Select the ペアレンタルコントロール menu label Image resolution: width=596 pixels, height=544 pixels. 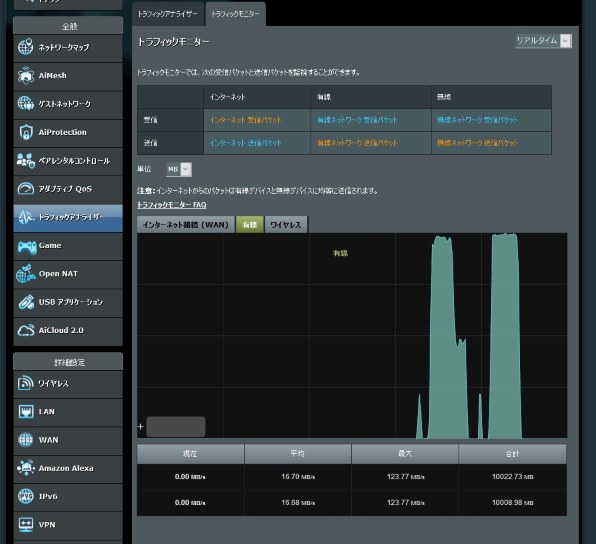(x=74, y=161)
